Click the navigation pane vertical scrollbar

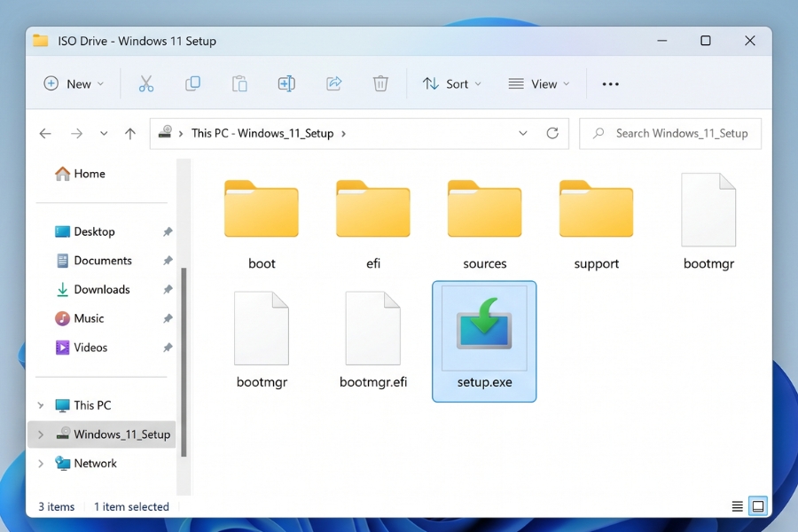click(184, 362)
